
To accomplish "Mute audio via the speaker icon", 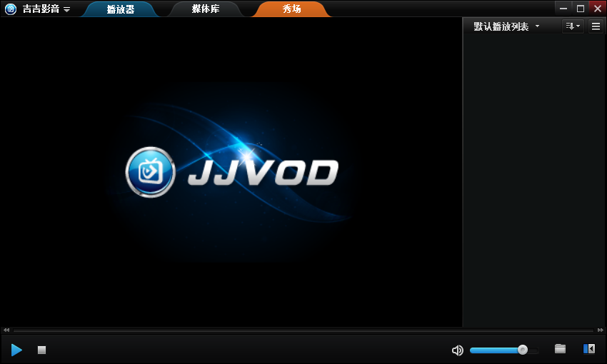I will point(457,350).
